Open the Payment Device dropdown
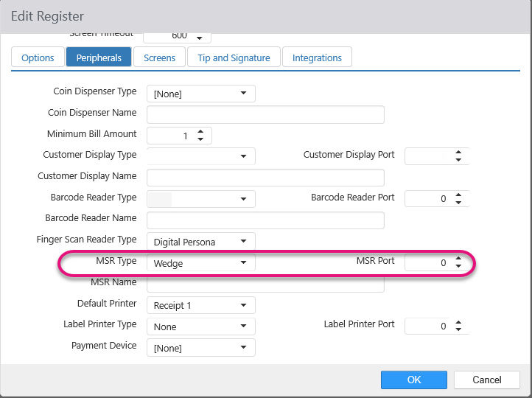This screenshot has width=532, height=398. click(x=201, y=348)
